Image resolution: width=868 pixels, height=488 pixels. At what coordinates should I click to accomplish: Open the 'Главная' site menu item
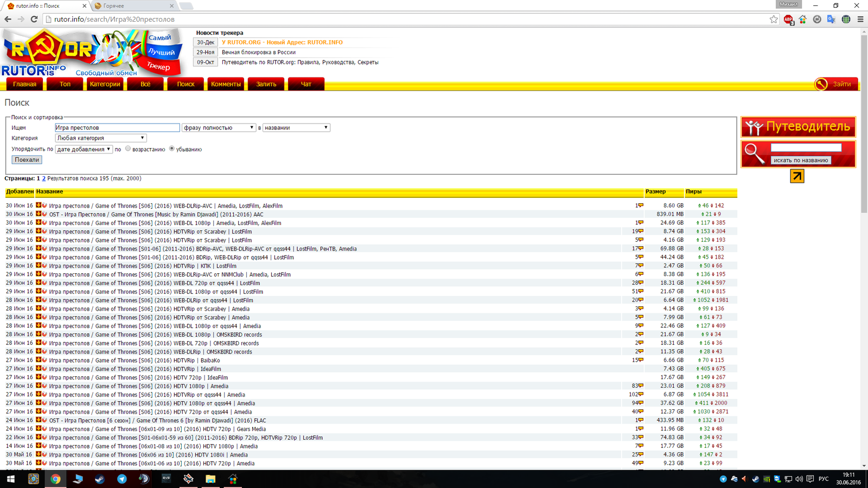24,84
